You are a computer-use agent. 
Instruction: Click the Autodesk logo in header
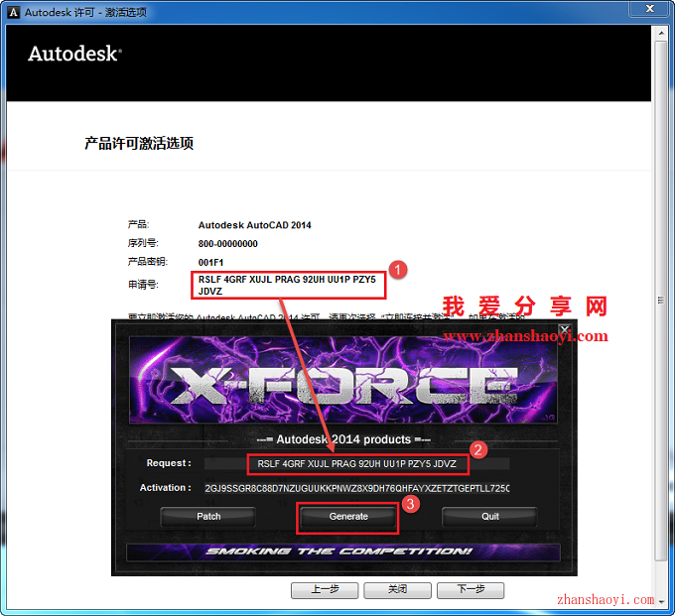[74, 55]
